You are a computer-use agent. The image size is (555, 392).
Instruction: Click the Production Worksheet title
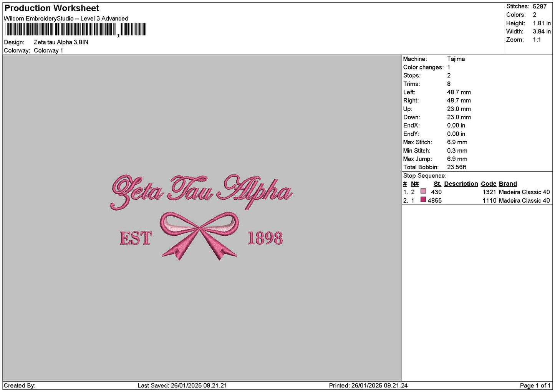pyautogui.click(x=52, y=8)
